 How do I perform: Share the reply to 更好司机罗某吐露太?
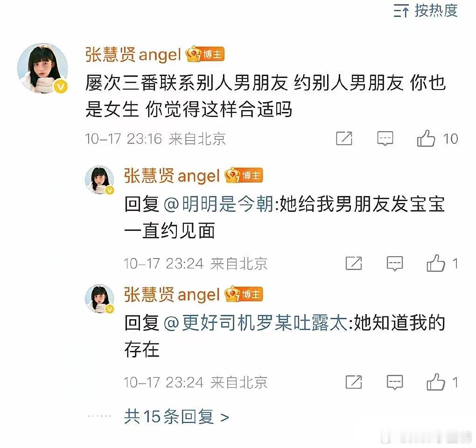click(354, 382)
